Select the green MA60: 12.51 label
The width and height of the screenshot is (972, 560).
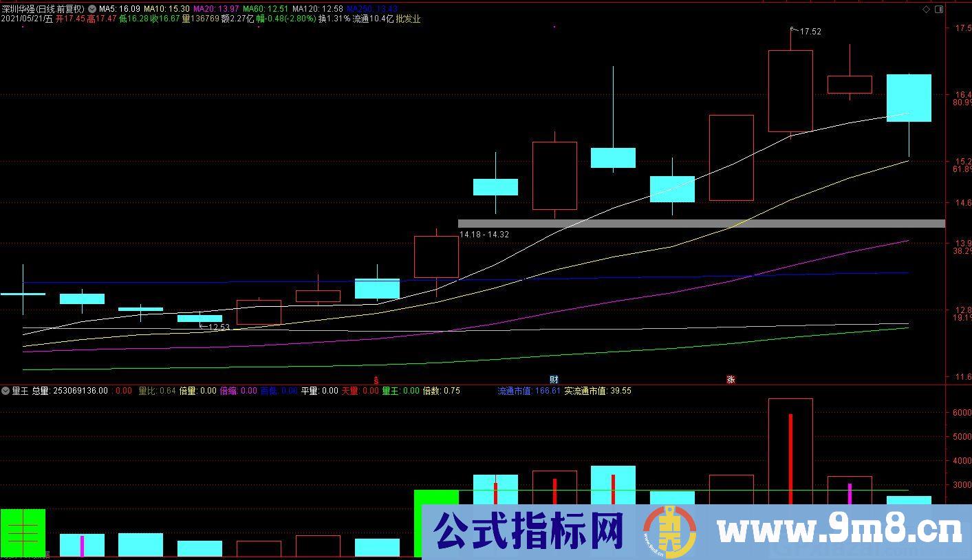[x=266, y=9]
